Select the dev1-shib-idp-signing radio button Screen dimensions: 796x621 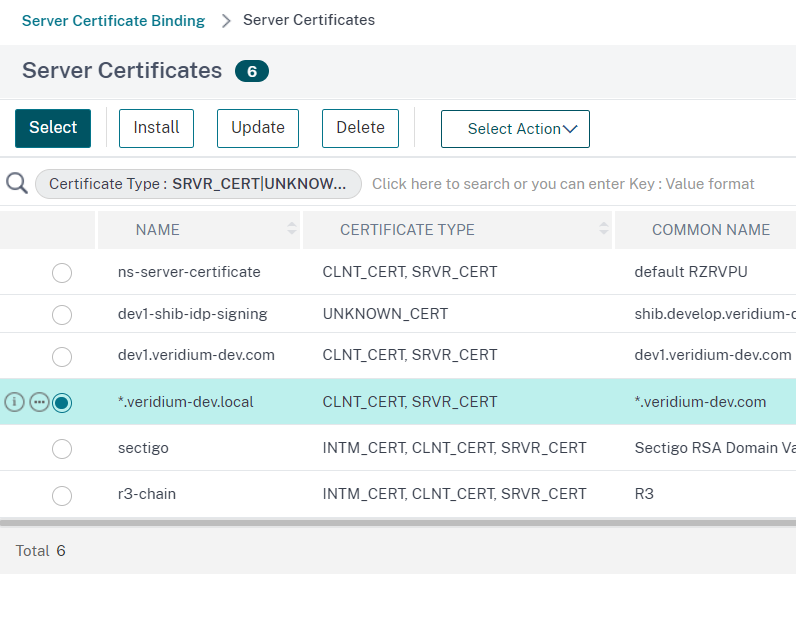[62, 314]
